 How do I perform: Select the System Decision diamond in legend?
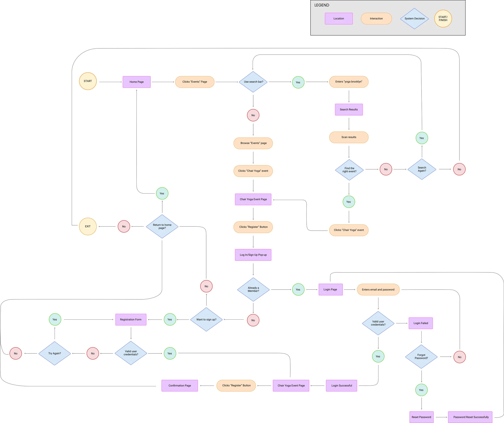(x=414, y=19)
